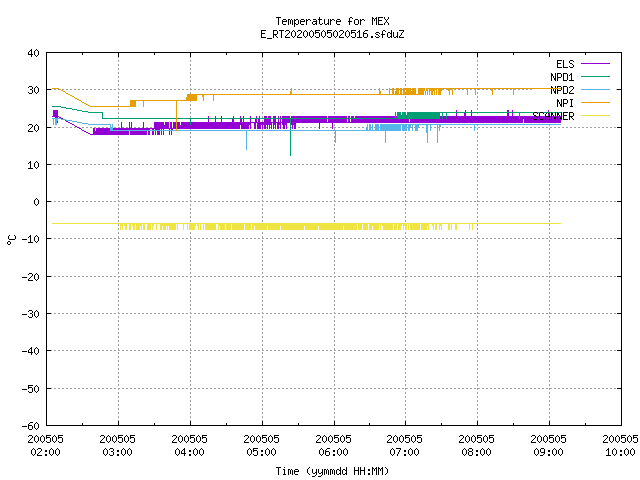Click the SCANNER legend label
640x480 pixels.
(553, 116)
